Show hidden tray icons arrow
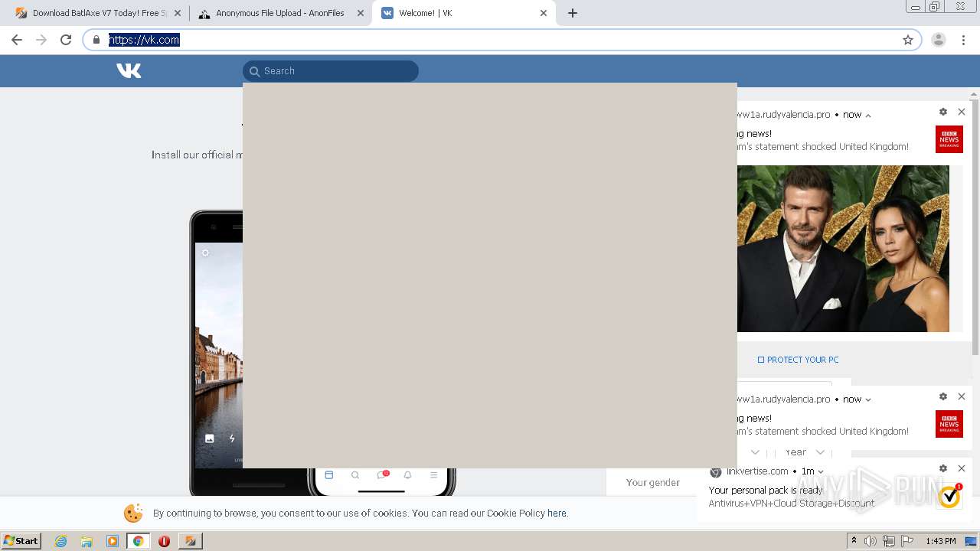 (854, 541)
